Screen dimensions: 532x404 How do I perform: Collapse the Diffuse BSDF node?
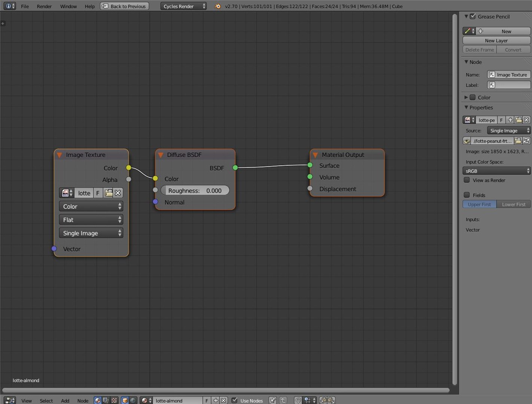coord(161,155)
